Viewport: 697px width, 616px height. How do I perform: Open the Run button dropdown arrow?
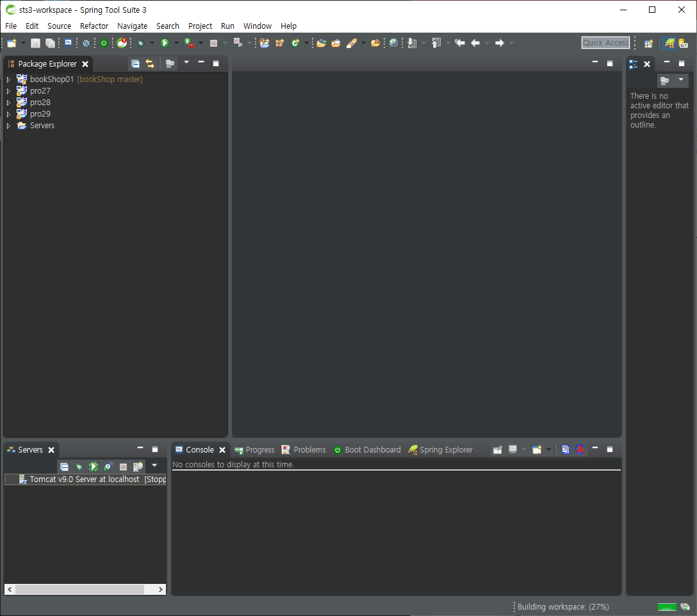(176, 43)
